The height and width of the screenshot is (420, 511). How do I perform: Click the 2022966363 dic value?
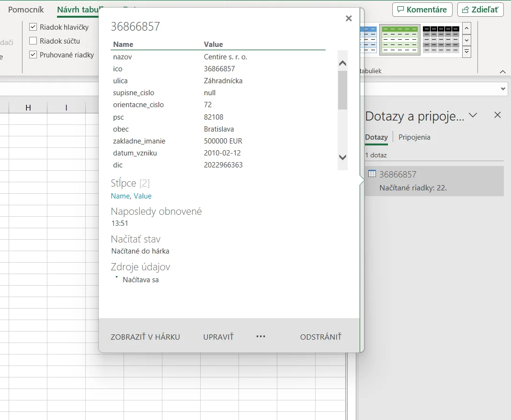[x=223, y=165]
